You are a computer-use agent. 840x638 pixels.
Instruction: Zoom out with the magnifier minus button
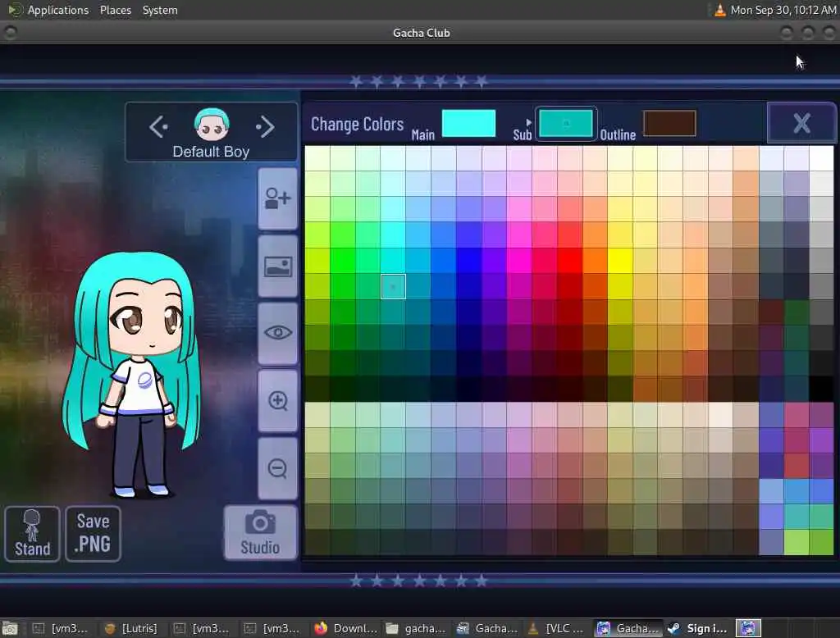click(277, 468)
